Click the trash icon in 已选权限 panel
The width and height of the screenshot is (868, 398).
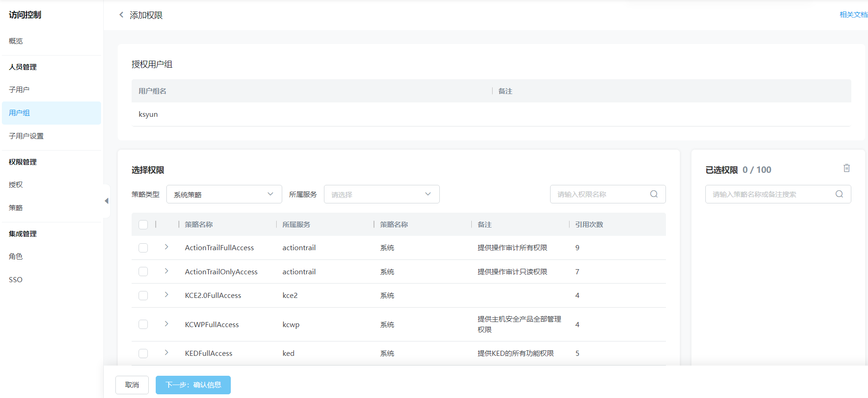click(846, 168)
